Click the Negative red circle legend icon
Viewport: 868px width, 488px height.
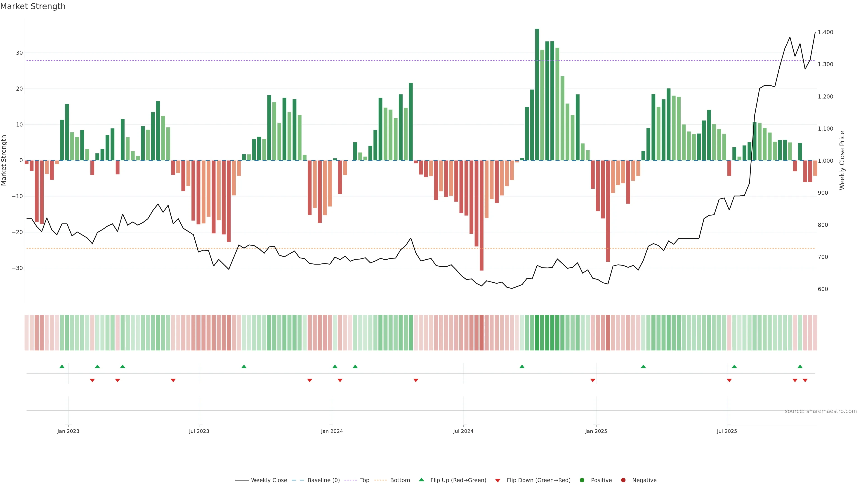pyautogui.click(x=623, y=480)
